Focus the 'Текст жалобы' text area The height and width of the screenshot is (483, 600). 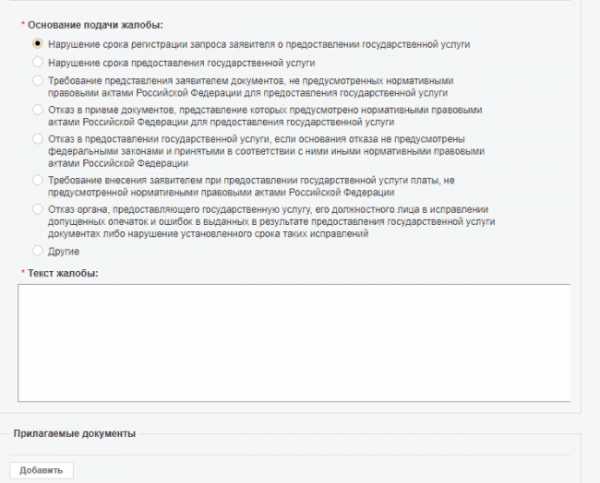point(294,343)
